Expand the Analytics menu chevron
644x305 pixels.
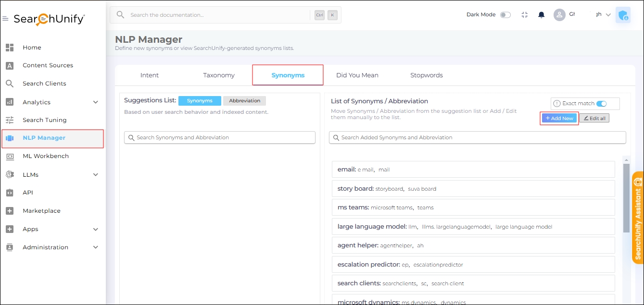(x=95, y=102)
